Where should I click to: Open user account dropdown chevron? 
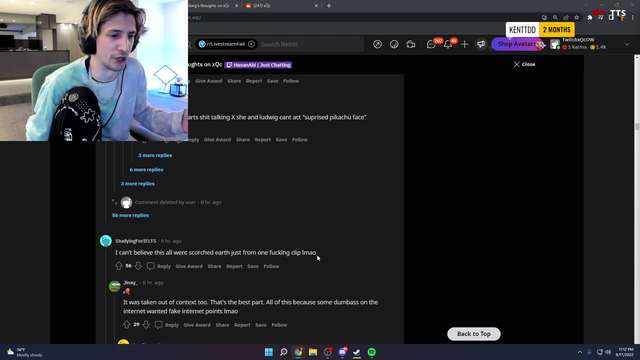pos(627,44)
